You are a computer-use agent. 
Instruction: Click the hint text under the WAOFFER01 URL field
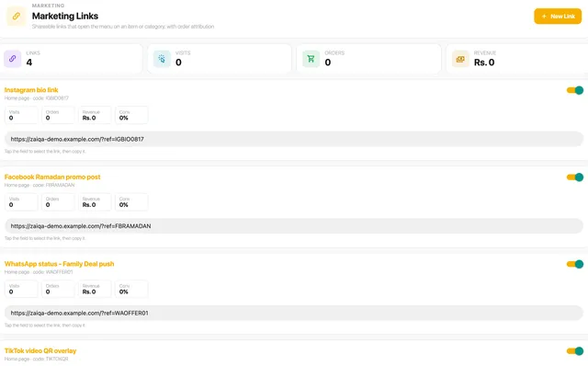tap(45, 326)
